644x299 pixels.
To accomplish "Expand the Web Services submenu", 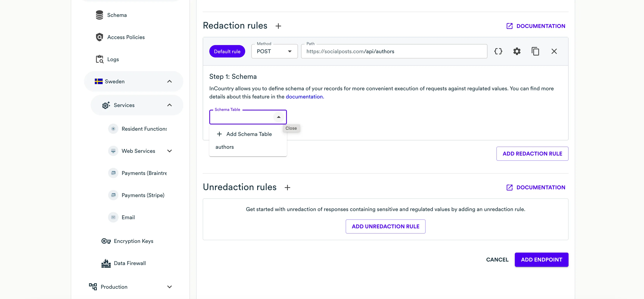I will tap(169, 151).
